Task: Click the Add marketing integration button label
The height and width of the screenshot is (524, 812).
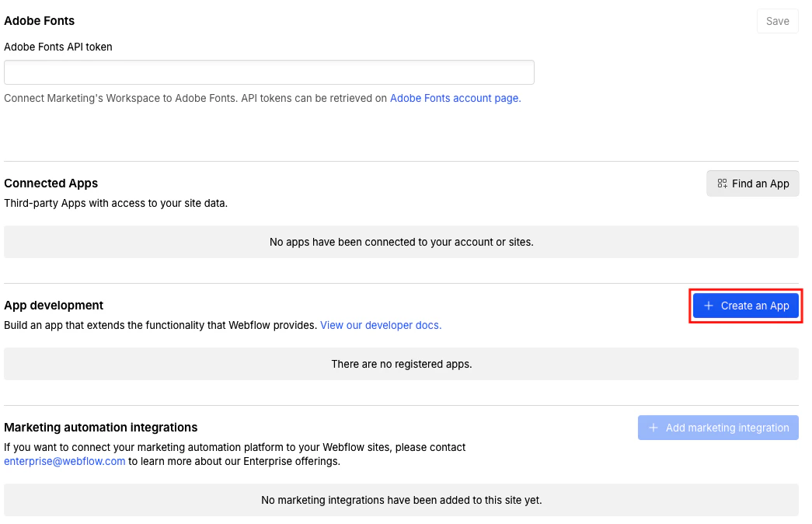Action: (x=727, y=428)
